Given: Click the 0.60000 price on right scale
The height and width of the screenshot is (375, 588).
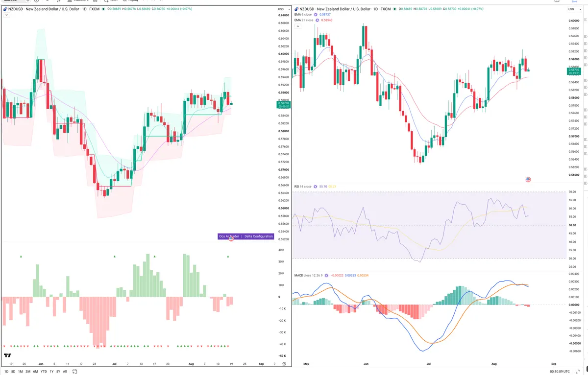Looking at the screenshot, I should [x=574, y=21].
